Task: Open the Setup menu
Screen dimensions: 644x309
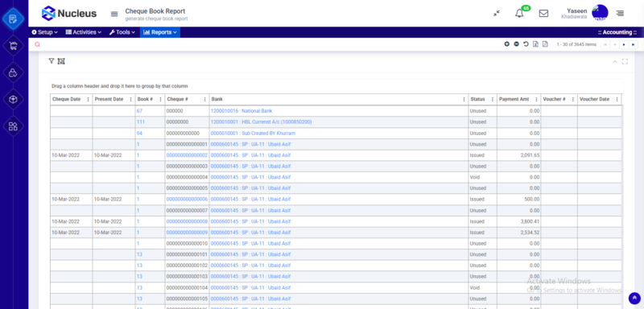Action: (x=45, y=32)
